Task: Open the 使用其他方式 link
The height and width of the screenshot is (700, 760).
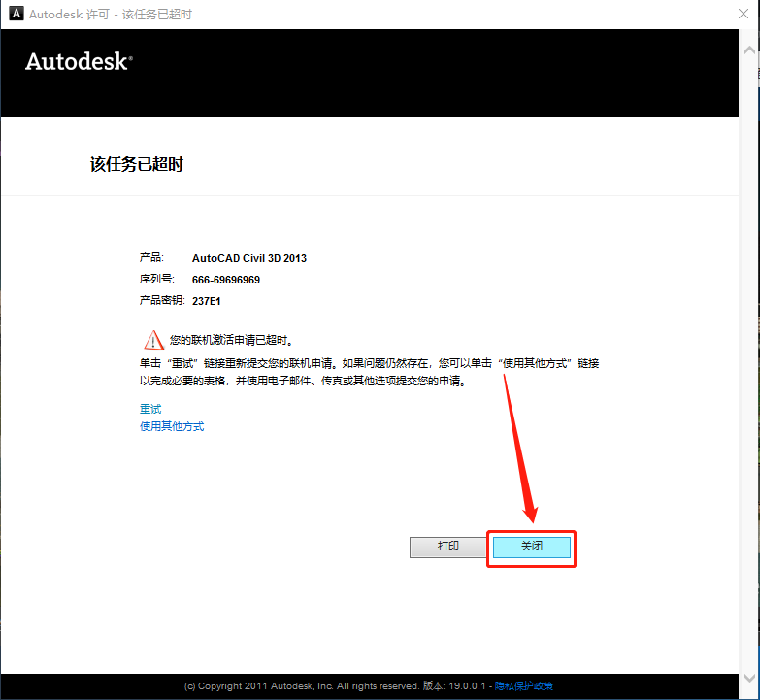Action: [x=172, y=426]
